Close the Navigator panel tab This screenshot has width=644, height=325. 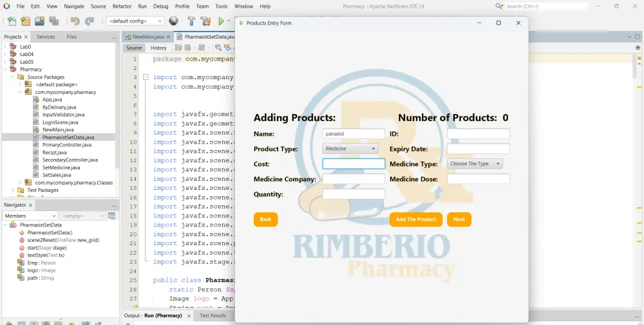[31, 205]
